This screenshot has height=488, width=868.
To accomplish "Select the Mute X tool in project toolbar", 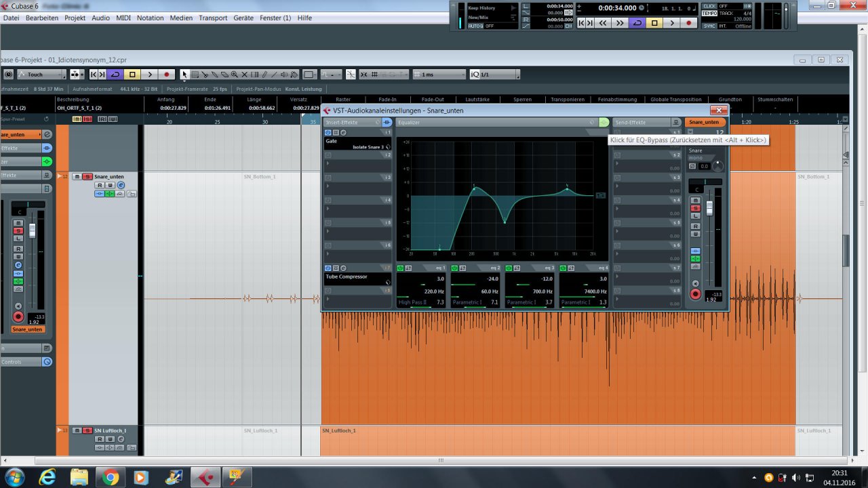I will 245,75.
